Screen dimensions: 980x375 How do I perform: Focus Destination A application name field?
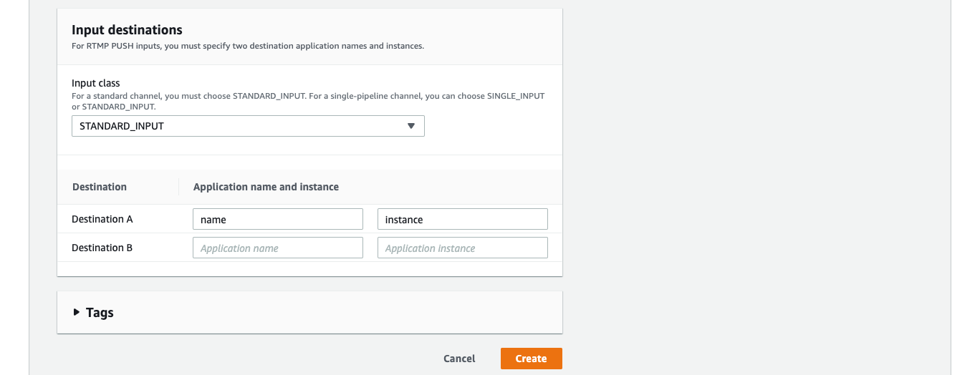click(278, 219)
